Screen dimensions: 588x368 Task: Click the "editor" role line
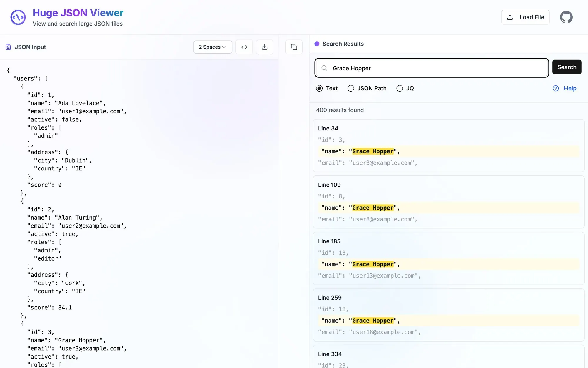coord(48,258)
